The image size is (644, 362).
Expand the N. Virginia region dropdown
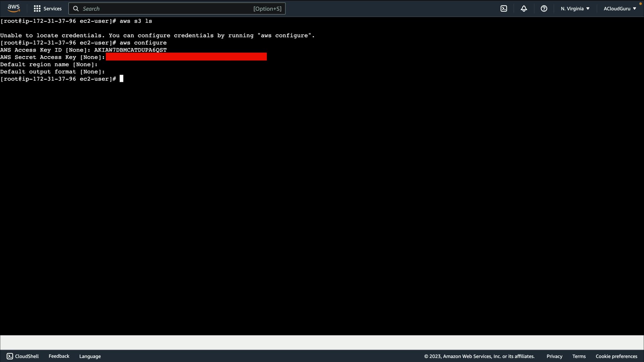(x=575, y=9)
